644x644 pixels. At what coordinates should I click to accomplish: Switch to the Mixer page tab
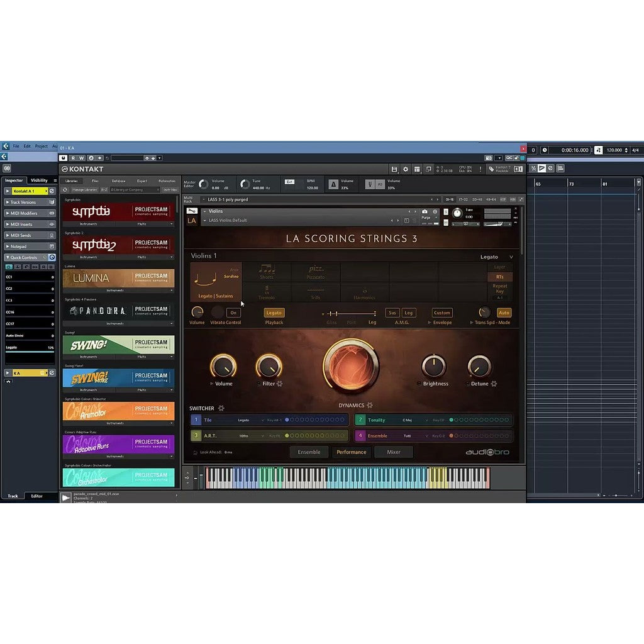pyautogui.click(x=394, y=452)
